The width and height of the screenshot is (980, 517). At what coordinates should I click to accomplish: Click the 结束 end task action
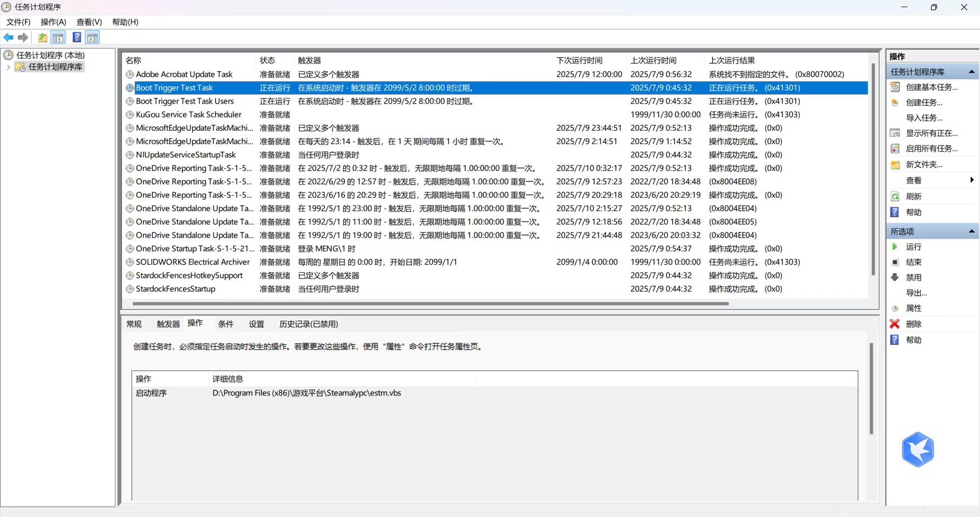click(x=913, y=262)
